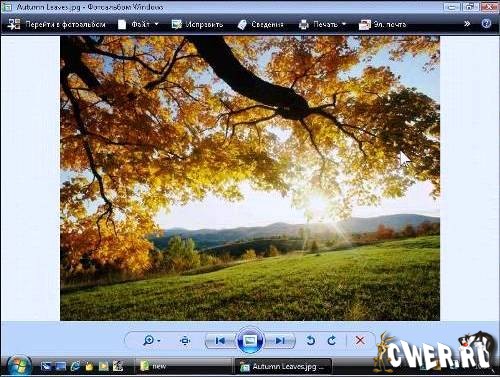The height and width of the screenshot is (377, 500).
Task: Delete the photo with red X
Action: point(360,340)
